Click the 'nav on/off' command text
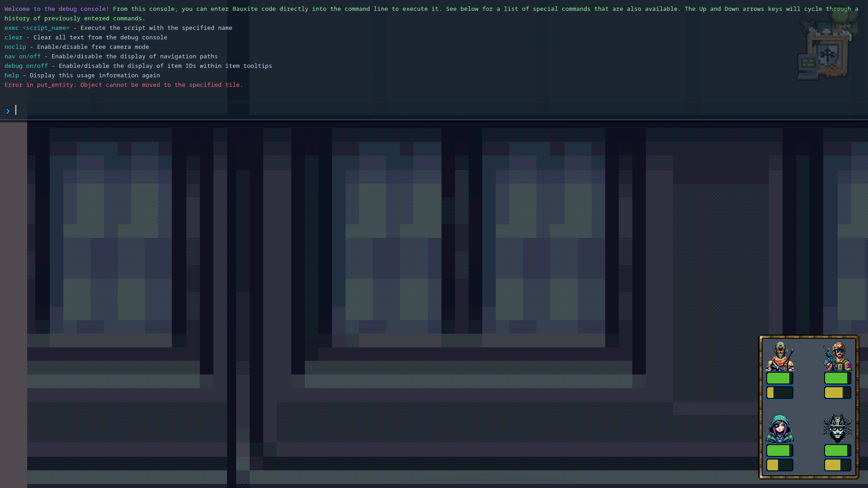868x488 pixels. [23, 57]
